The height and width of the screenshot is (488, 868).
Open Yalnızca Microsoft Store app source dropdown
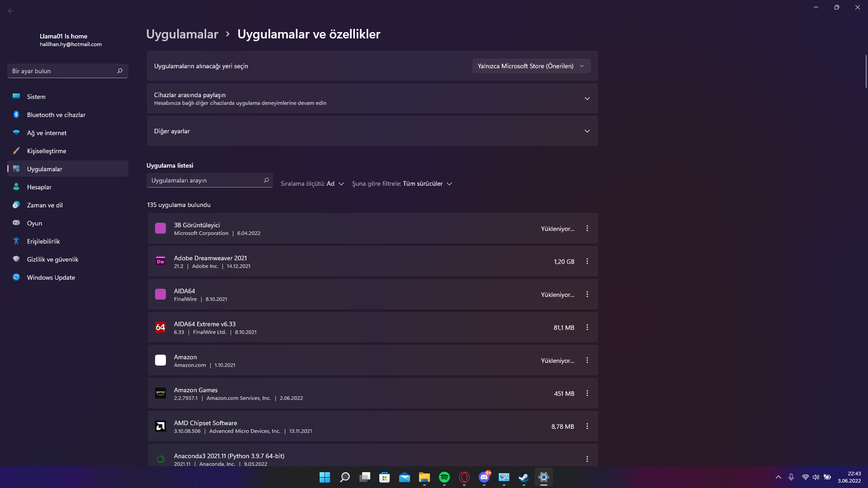tap(531, 66)
